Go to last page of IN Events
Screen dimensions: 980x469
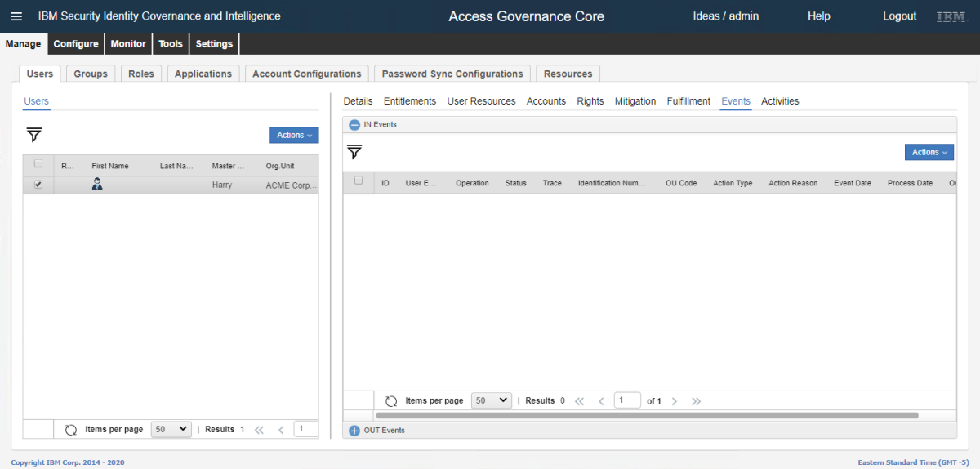click(696, 401)
